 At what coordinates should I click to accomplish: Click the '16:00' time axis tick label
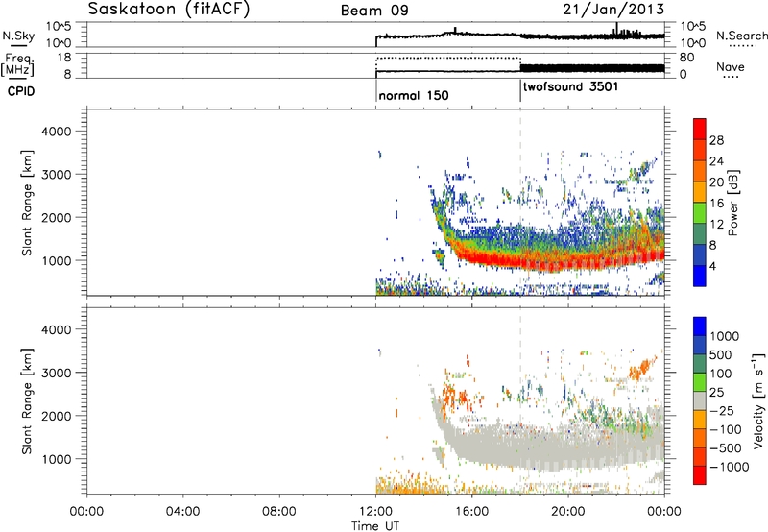(471, 512)
